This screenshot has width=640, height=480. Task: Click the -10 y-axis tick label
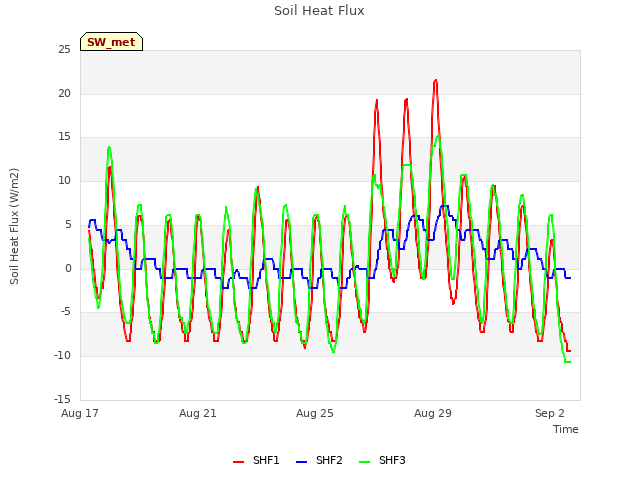tap(62, 356)
